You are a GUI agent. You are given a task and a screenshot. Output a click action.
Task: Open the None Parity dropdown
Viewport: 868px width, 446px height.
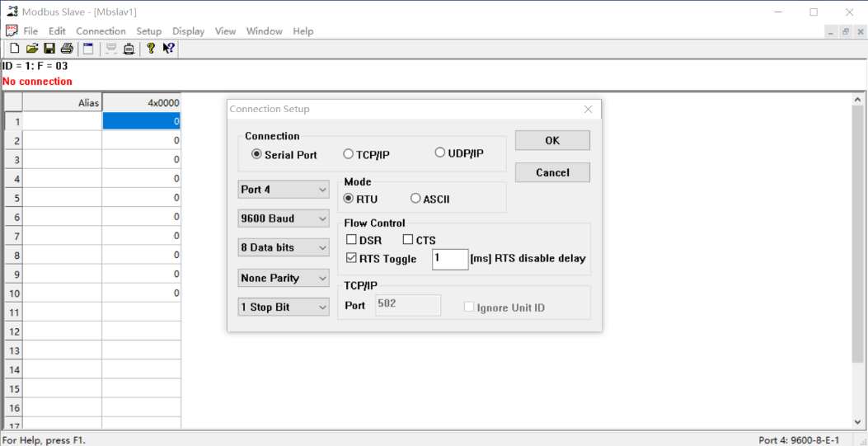pyautogui.click(x=283, y=278)
